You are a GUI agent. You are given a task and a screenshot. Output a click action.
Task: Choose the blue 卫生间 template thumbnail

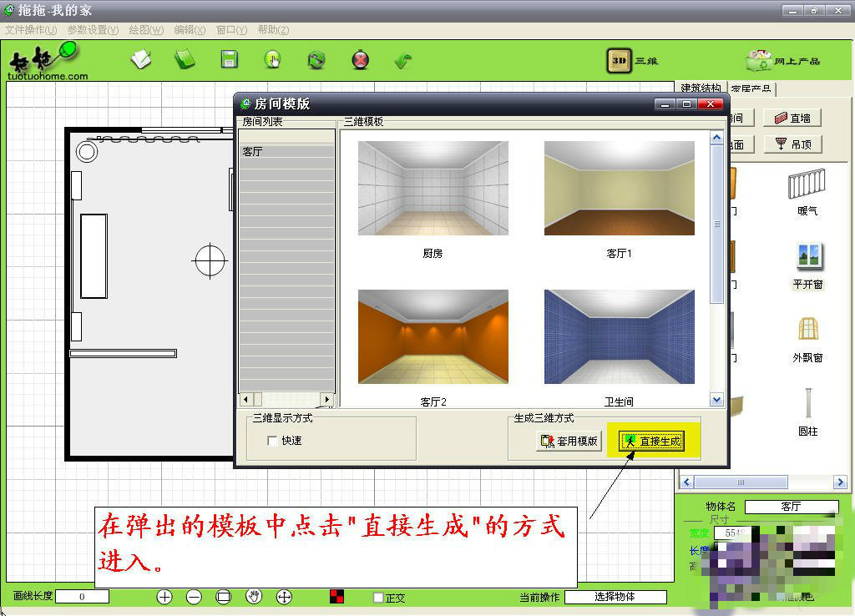tap(620, 336)
